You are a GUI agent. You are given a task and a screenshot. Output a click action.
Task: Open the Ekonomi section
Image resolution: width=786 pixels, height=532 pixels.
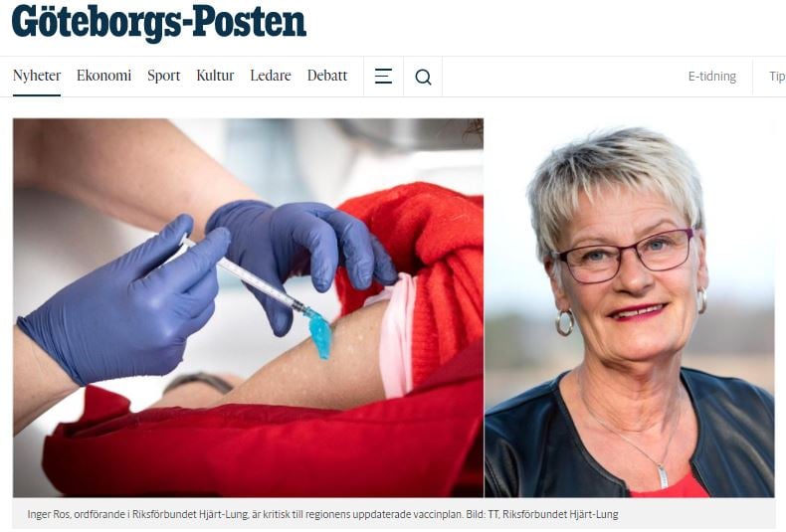click(x=103, y=76)
